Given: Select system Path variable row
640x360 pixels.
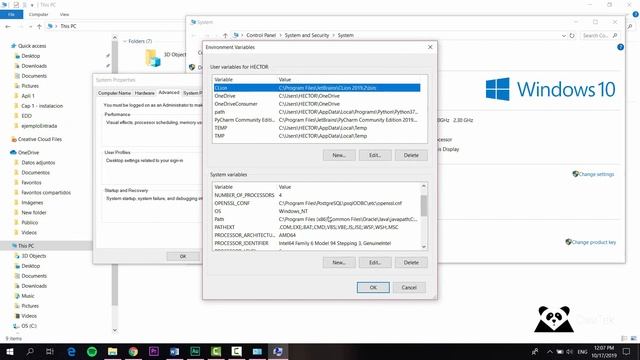Looking at the screenshot, I should coord(317,219).
